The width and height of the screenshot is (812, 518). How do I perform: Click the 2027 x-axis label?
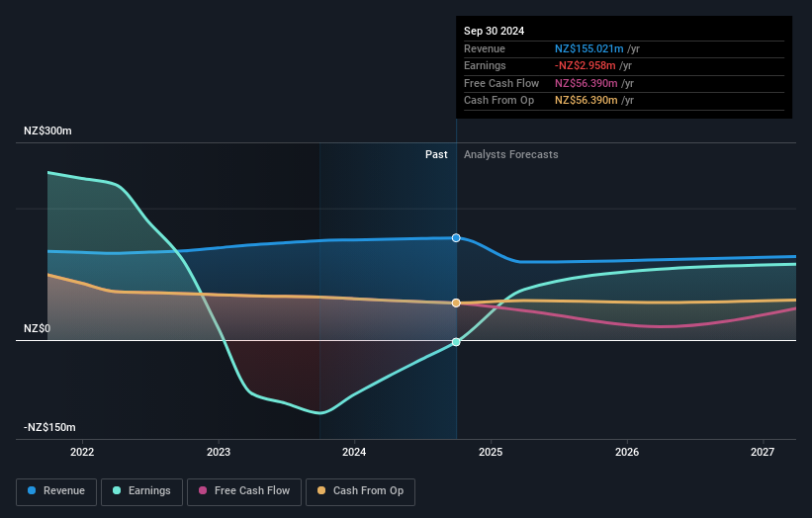763,452
